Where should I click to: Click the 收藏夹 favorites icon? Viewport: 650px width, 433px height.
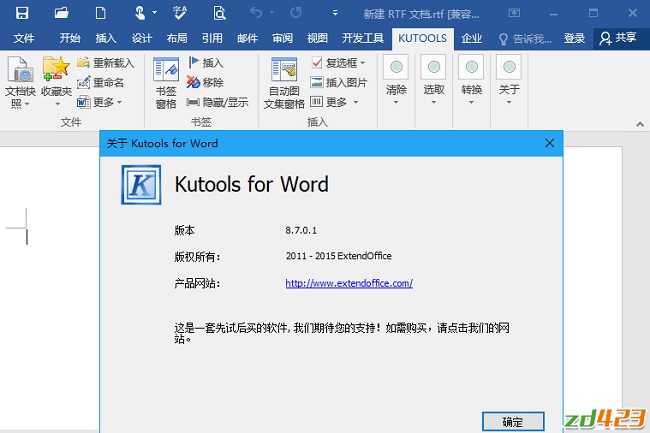[x=56, y=82]
